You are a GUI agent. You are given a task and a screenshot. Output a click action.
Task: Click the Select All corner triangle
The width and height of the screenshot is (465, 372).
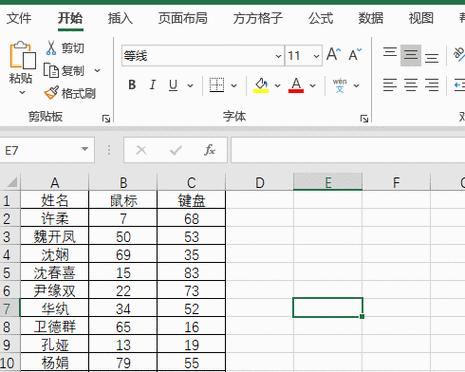[x=12, y=182]
